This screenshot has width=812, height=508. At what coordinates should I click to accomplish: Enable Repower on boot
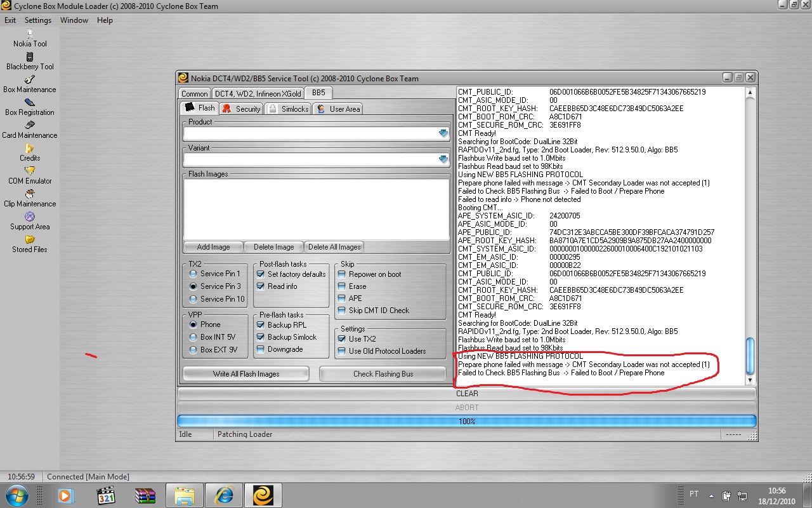pyautogui.click(x=342, y=274)
